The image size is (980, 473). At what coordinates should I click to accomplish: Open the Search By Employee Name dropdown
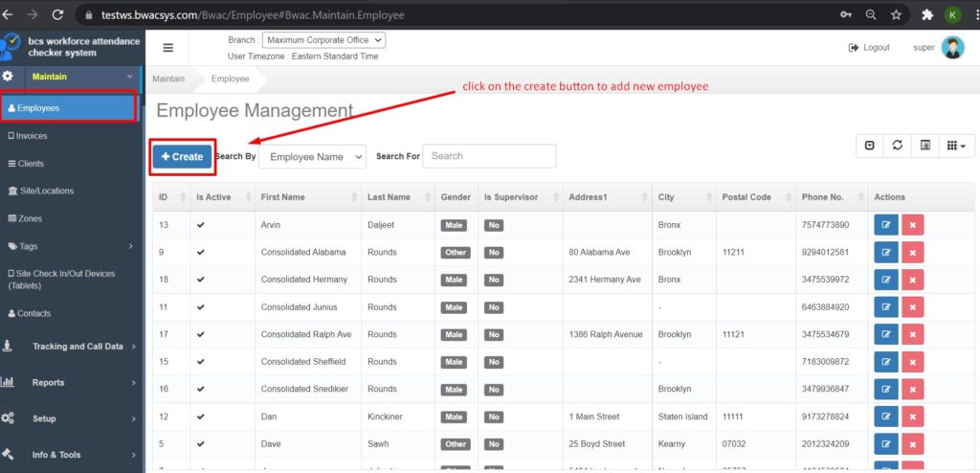pyautogui.click(x=313, y=156)
